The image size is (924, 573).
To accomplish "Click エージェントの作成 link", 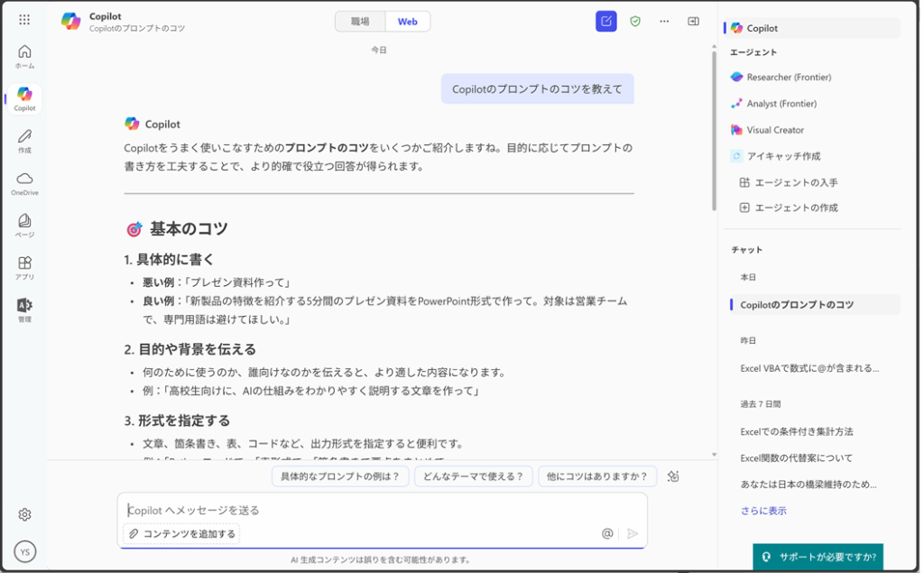I will click(789, 208).
